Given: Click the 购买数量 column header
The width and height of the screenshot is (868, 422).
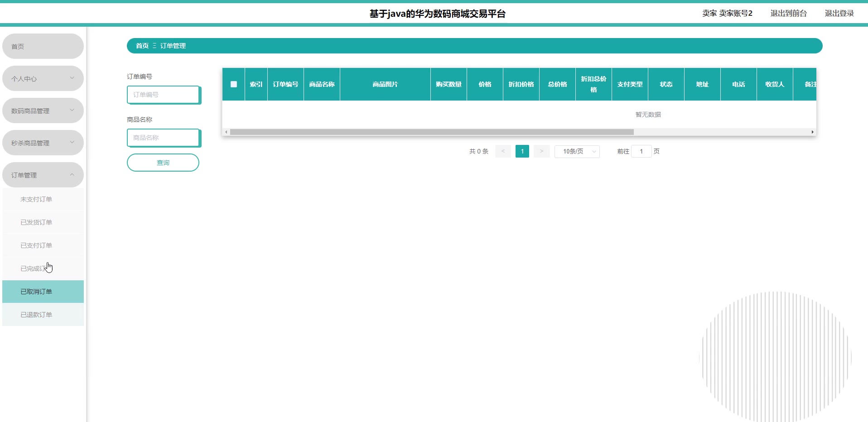Looking at the screenshot, I should point(448,84).
